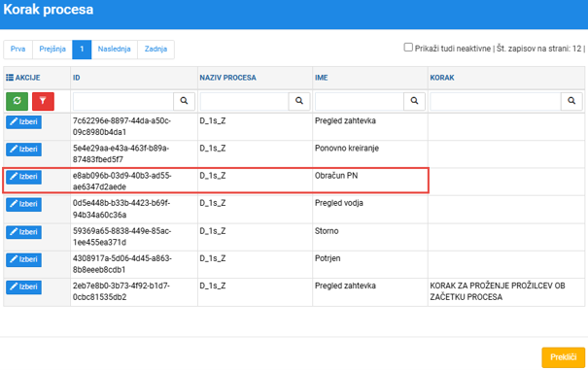The height and width of the screenshot is (370, 588).
Task: Click Izberi for Pregled vodja row
Action: pos(23,204)
